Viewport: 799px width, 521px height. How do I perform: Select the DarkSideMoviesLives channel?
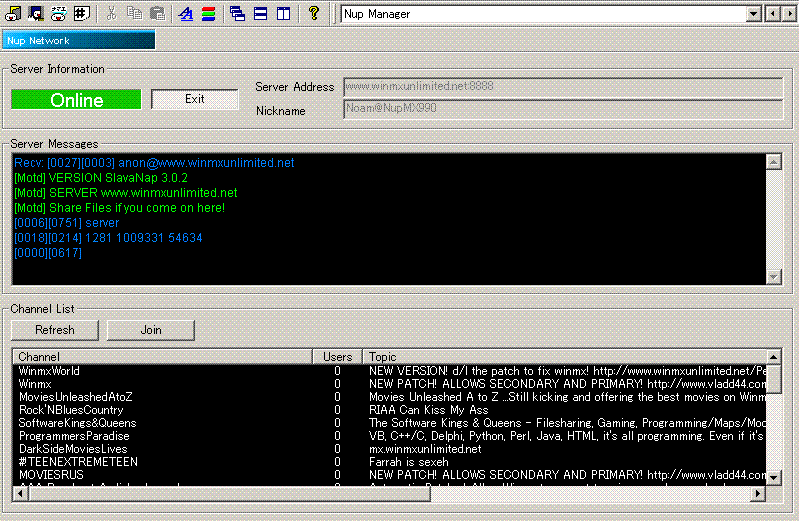(x=389, y=449)
